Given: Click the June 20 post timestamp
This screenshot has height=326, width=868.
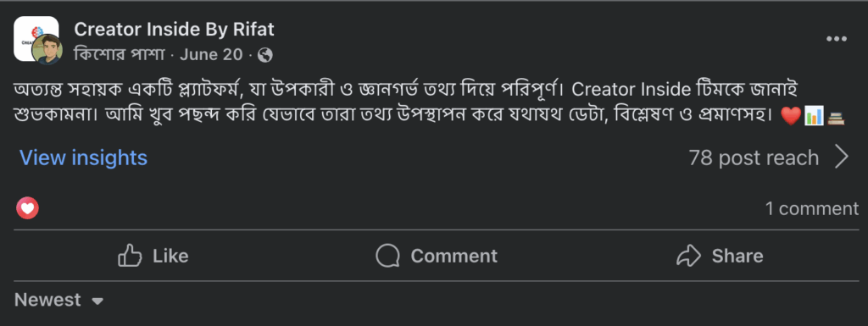Looking at the screenshot, I should click(211, 55).
